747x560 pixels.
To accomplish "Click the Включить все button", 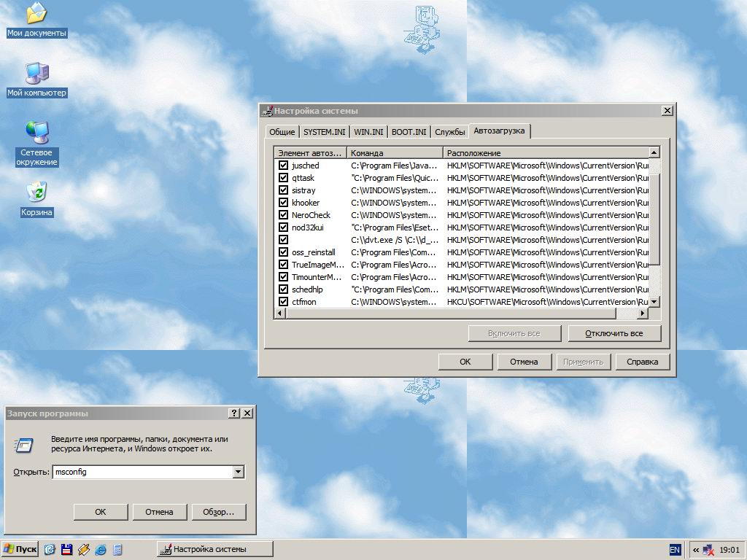I will [514, 333].
